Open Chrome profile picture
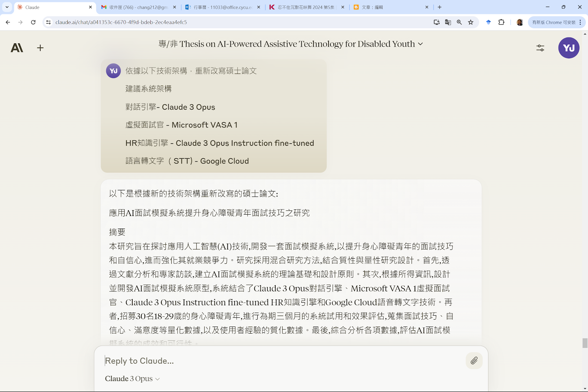 coord(520,22)
